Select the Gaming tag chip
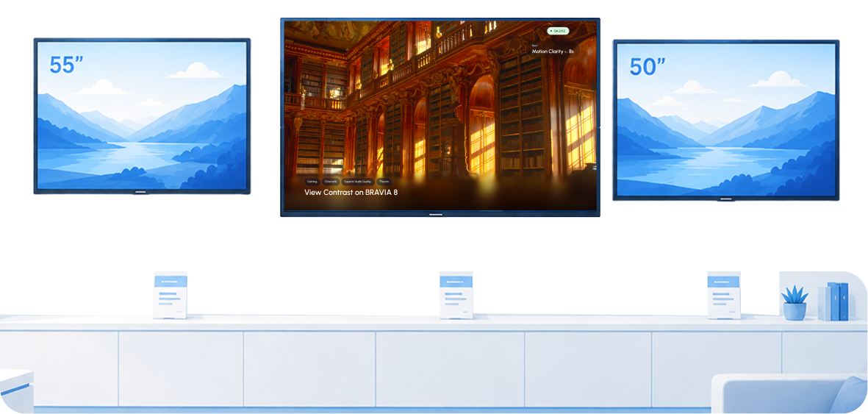Screen dimensions: 868x414 pyautogui.click(x=312, y=182)
